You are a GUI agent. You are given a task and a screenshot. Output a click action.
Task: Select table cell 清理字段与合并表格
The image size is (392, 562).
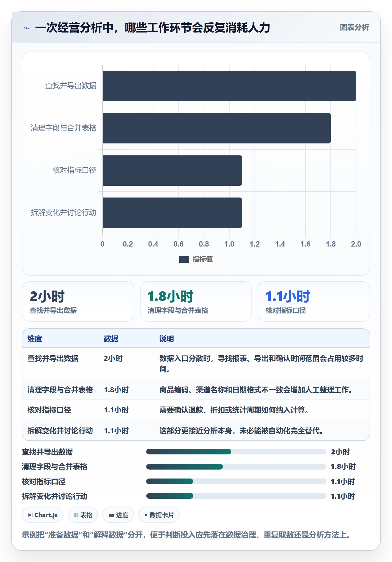(x=60, y=390)
